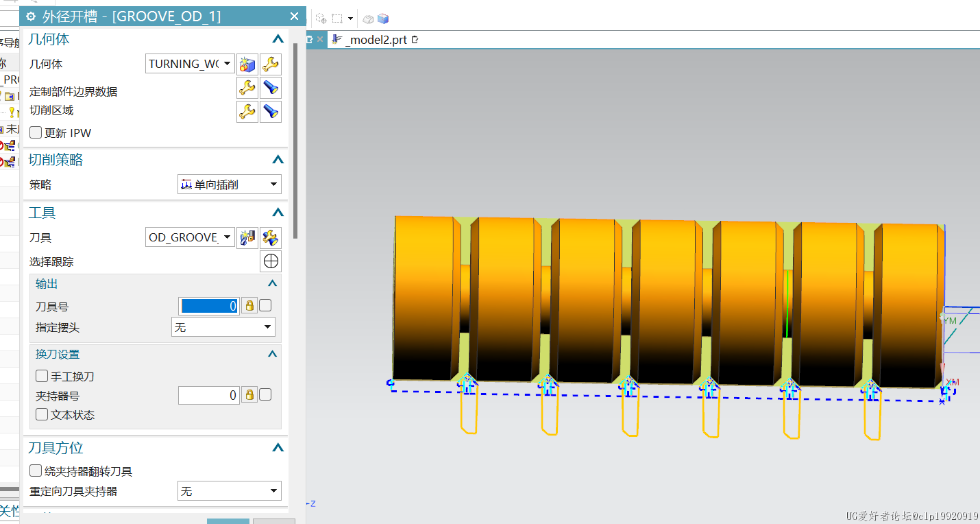The width and height of the screenshot is (980, 524).
Task: Open the 几何体 TURNING_WO dropdown
Action: point(191,64)
